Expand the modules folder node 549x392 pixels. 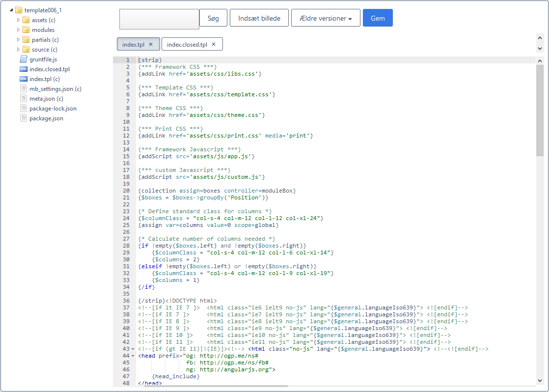coord(19,30)
